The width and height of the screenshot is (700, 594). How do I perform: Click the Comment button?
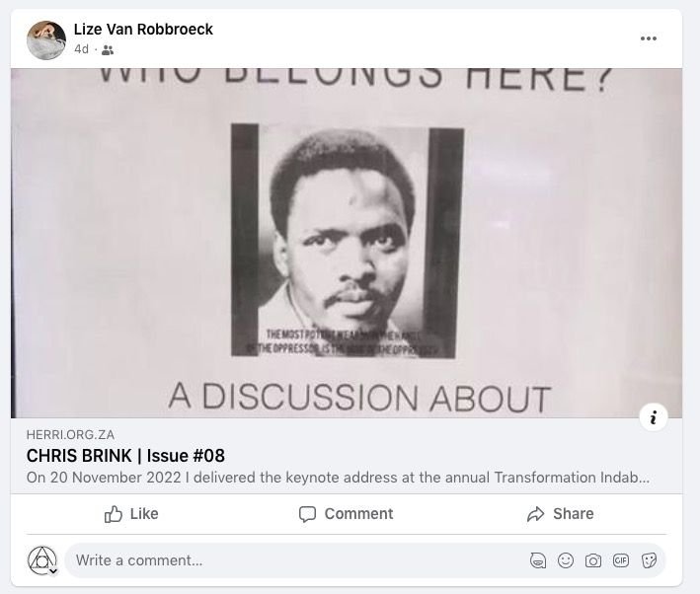click(346, 514)
